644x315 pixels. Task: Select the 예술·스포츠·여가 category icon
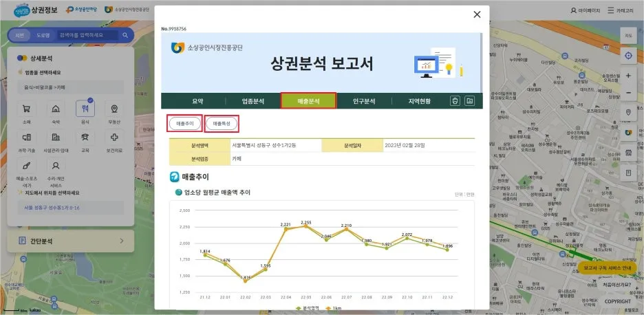27,166
